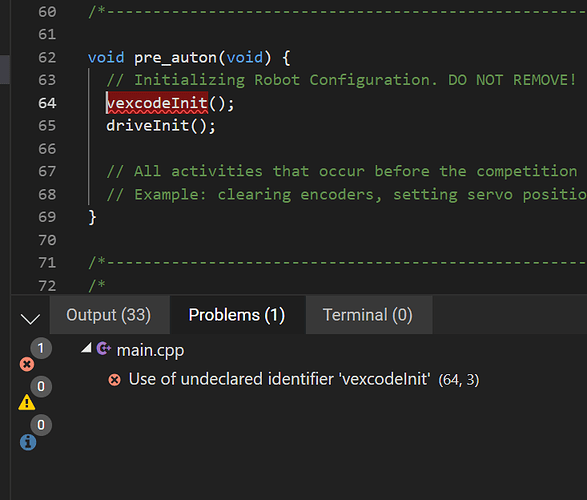Click the pre_auton function name

coord(176,58)
